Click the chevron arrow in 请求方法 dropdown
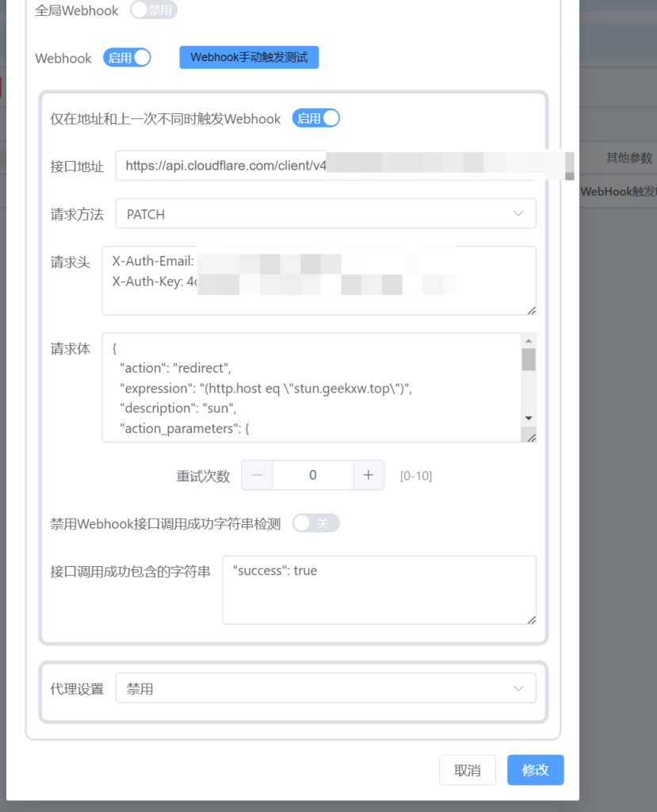This screenshot has width=657, height=812. point(518,213)
